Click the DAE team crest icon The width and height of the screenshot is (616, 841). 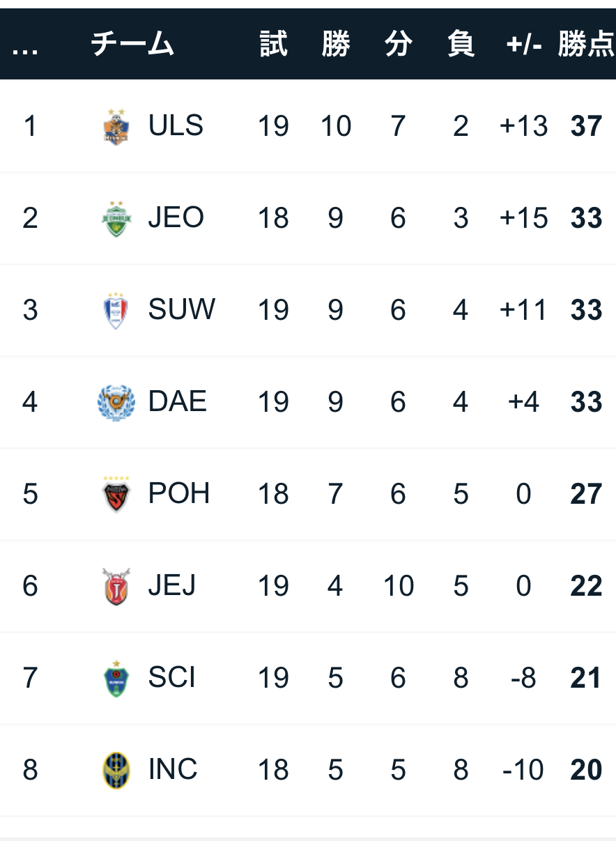[116, 403]
